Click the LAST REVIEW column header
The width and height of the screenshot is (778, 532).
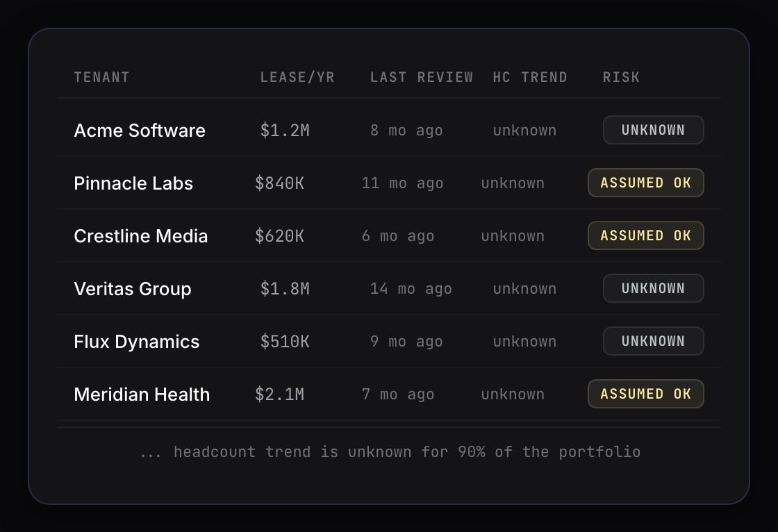tap(421, 77)
